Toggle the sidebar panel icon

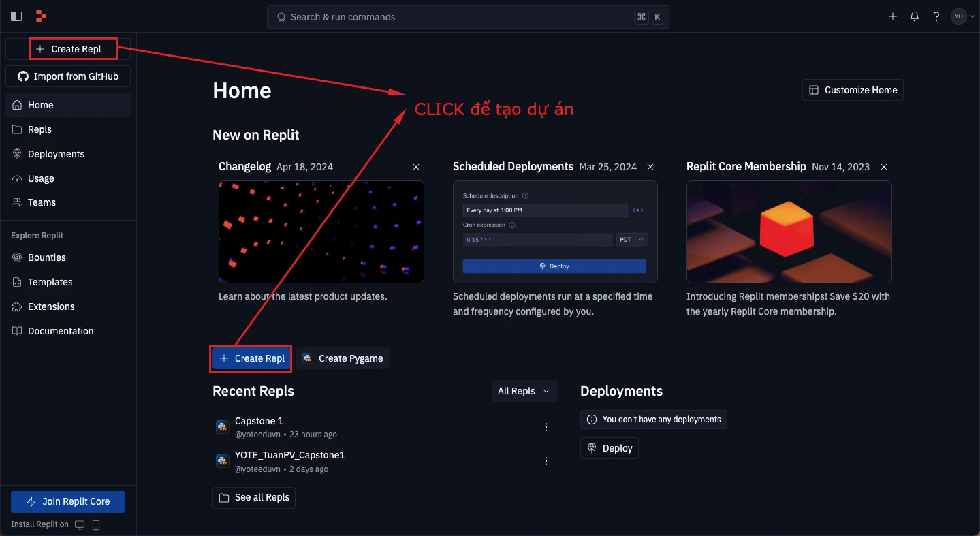pyautogui.click(x=16, y=16)
